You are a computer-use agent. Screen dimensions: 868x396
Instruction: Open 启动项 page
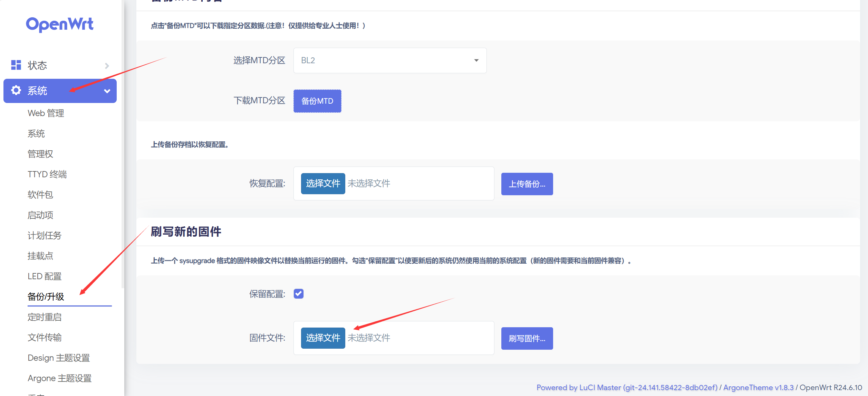pyautogui.click(x=40, y=215)
